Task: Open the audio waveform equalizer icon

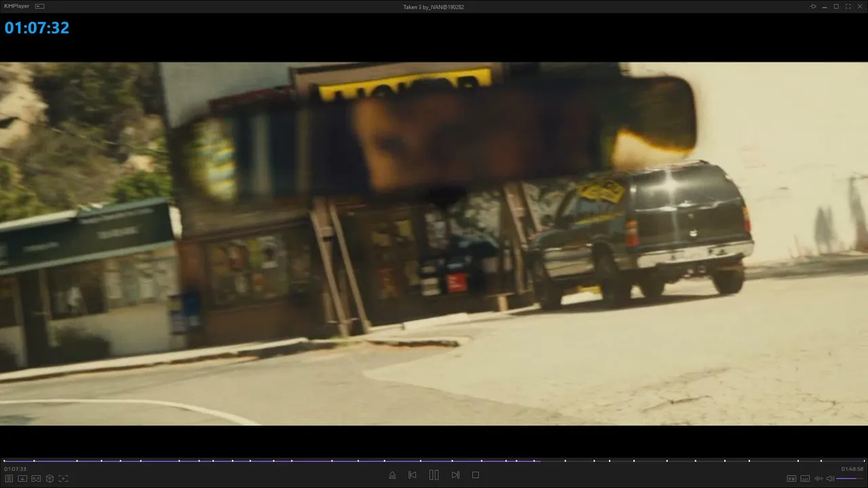Action: tap(818, 479)
